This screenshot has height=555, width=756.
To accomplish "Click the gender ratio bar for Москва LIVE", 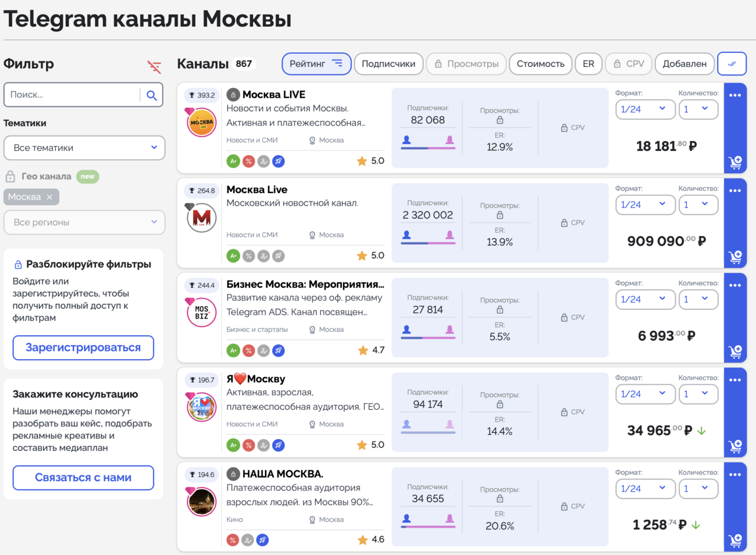I will coord(428,148).
